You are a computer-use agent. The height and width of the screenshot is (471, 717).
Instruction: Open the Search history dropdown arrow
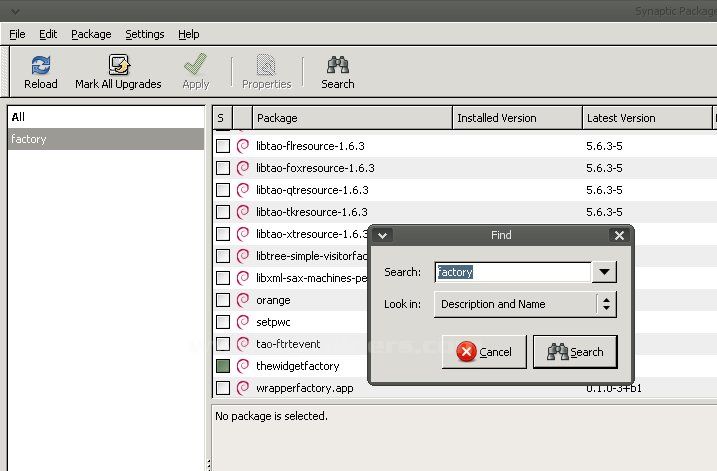604,272
